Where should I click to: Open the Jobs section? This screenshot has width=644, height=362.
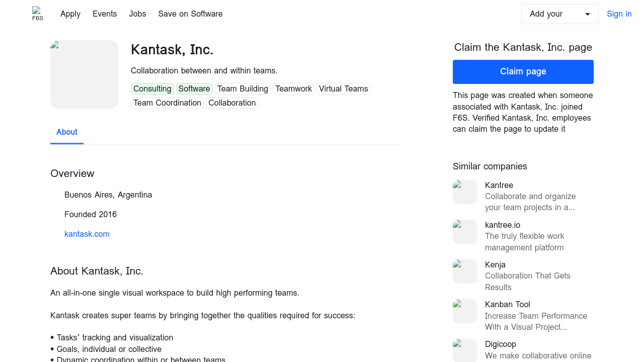tap(137, 14)
